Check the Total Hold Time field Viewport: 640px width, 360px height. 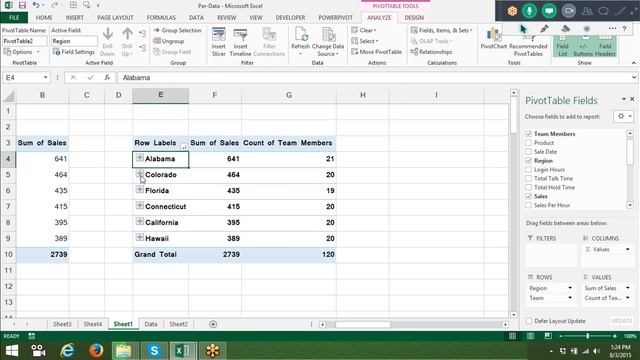(529, 187)
